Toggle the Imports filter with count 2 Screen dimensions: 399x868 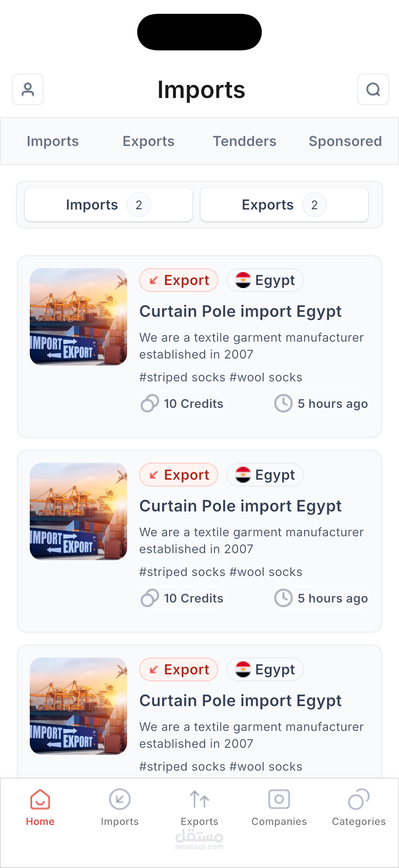click(x=109, y=205)
